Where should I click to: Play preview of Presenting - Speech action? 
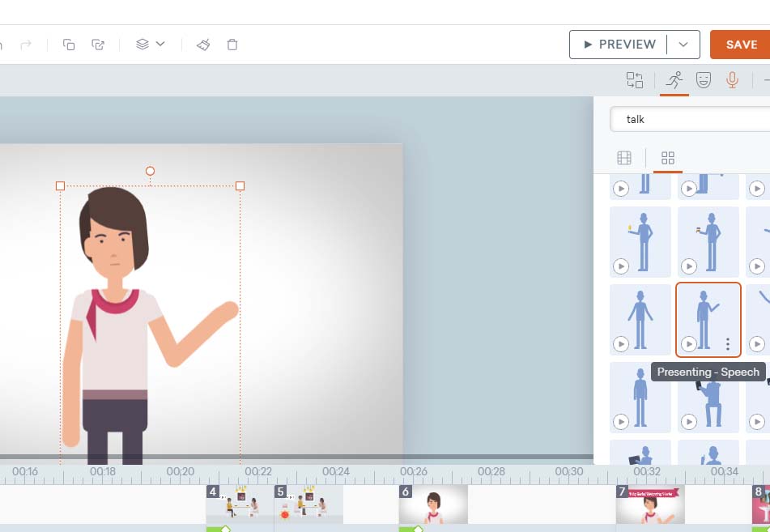(689, 344)
